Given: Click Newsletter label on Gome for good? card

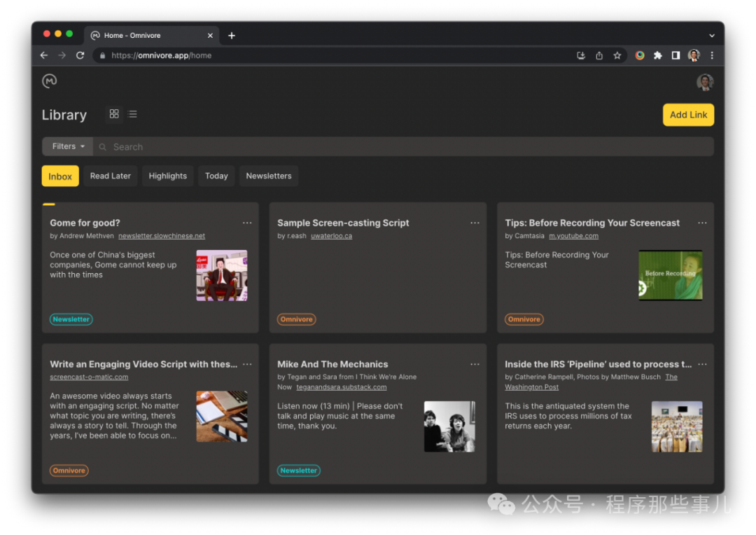Looking at the screenshot, I should coord(71,319).
